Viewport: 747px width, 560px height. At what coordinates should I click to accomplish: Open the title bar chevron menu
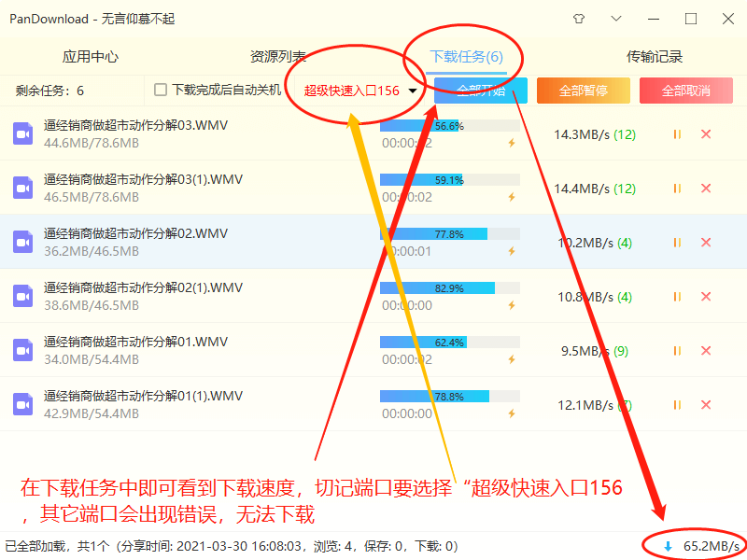pos(616,19)
